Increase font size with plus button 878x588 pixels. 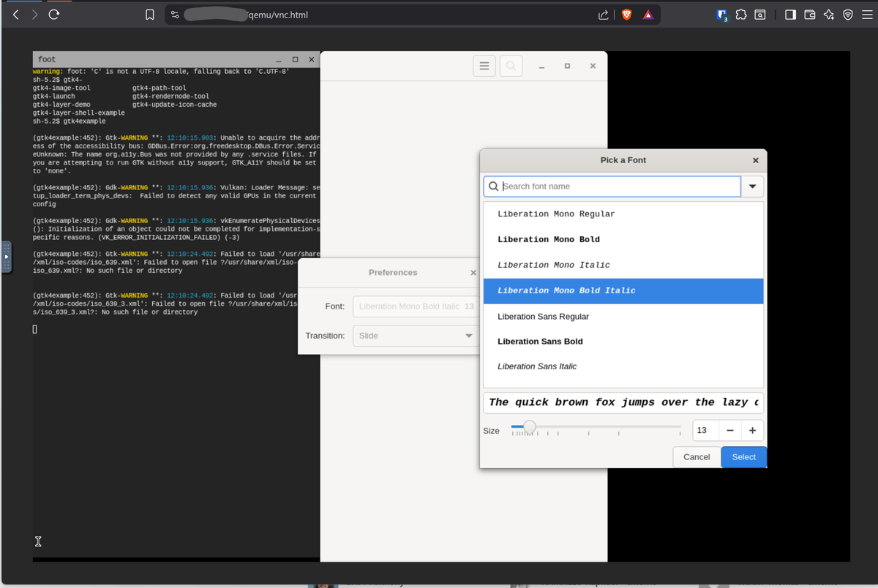(752, 431)
